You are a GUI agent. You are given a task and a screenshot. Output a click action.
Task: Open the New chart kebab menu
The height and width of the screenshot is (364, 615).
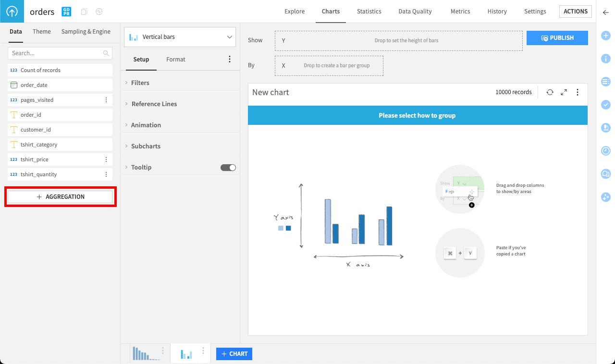[578, 92]
